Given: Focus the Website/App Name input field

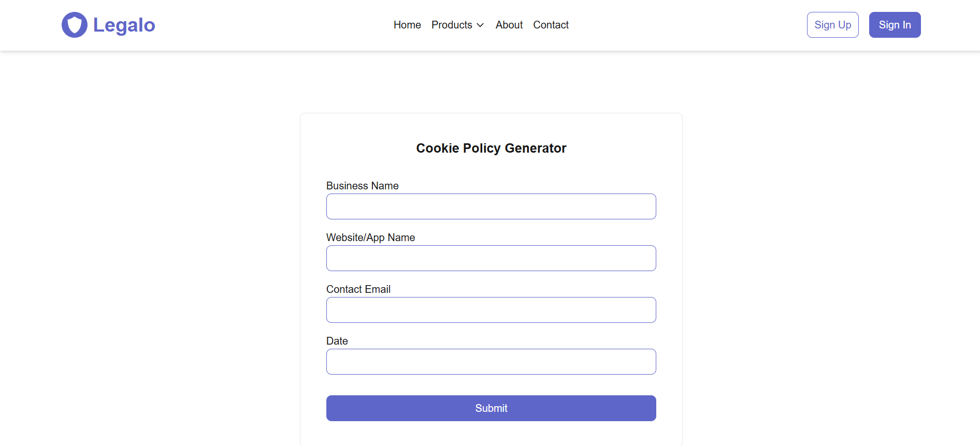Looking at the screenshot, I should 491,258.
